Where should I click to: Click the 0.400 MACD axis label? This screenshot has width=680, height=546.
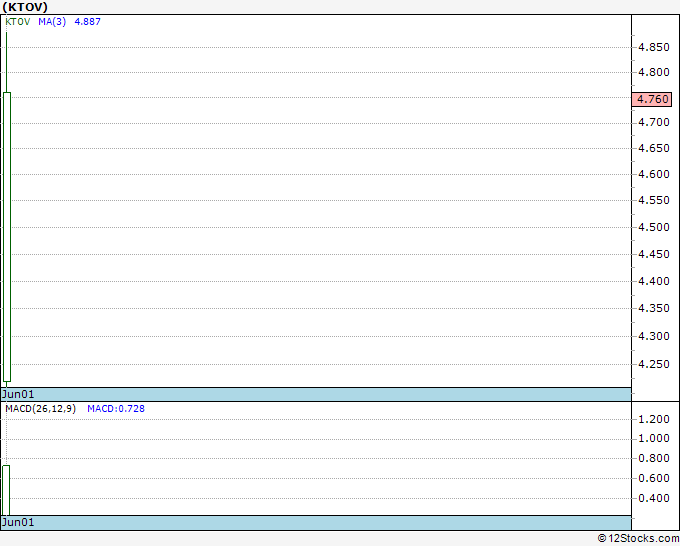click(654, 499)
